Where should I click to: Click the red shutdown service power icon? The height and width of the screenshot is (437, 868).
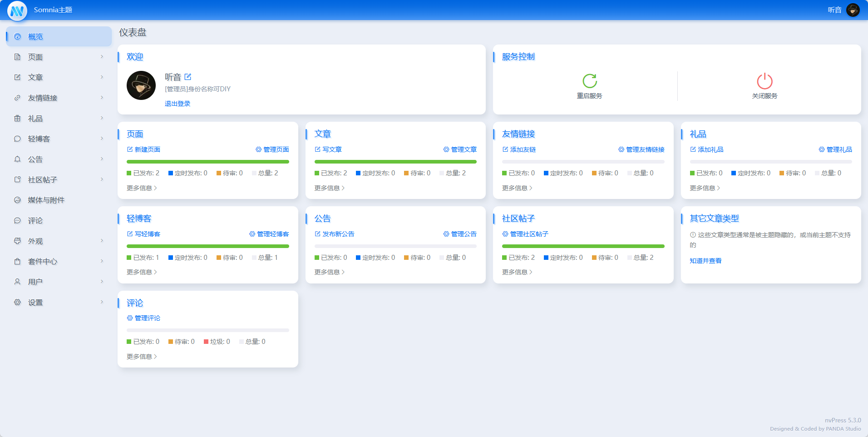pyautogui.click(x=764, y=81)
